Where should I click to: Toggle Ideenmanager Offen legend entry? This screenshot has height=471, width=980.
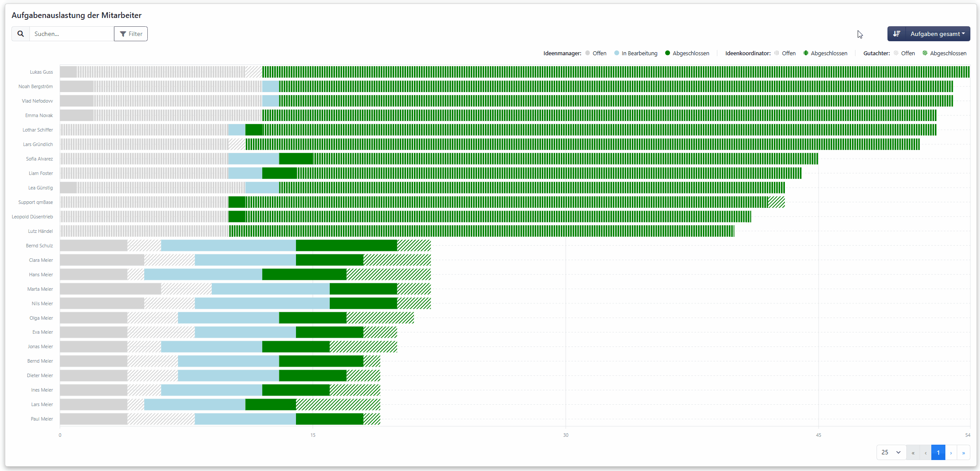click(x=596, y=53)
